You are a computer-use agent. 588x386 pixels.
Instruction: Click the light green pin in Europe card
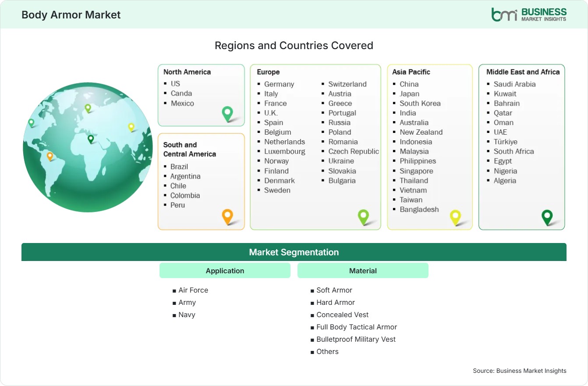363,217
